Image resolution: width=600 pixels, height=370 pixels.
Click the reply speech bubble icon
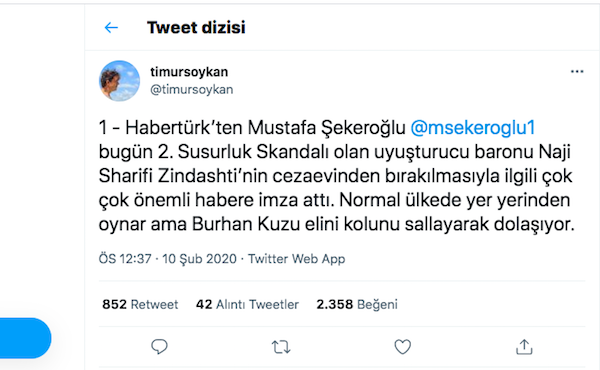159,347
